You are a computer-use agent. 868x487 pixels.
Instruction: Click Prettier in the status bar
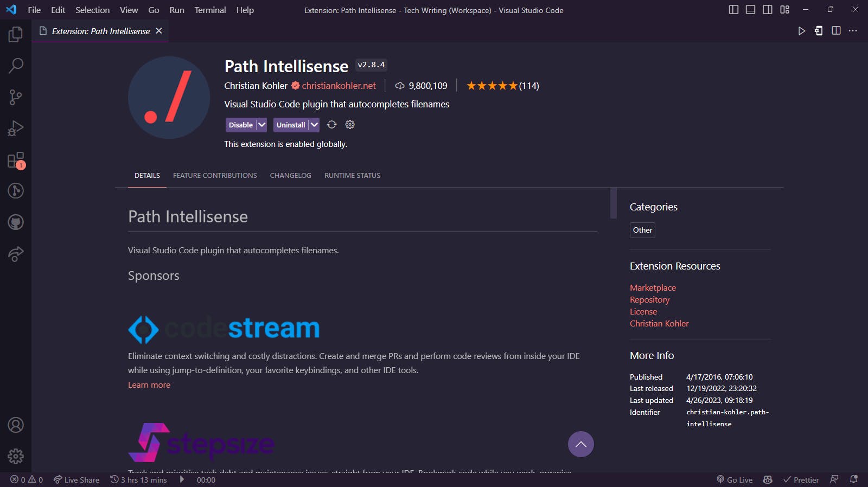point(801,480)
